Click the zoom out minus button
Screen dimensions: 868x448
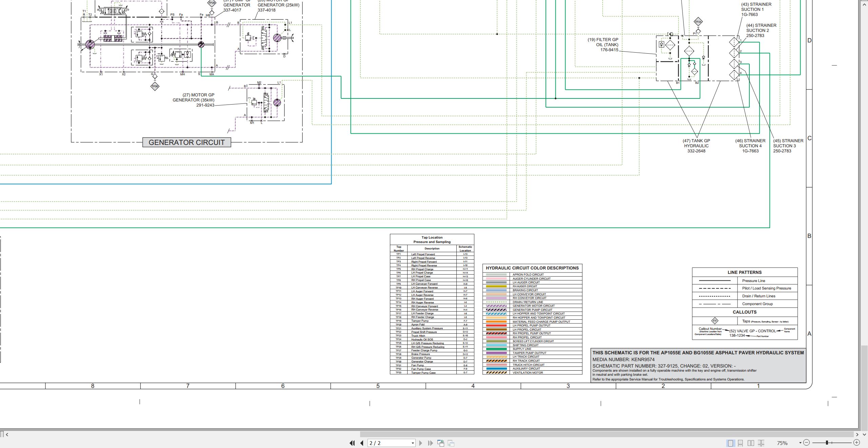click(806, 443)
